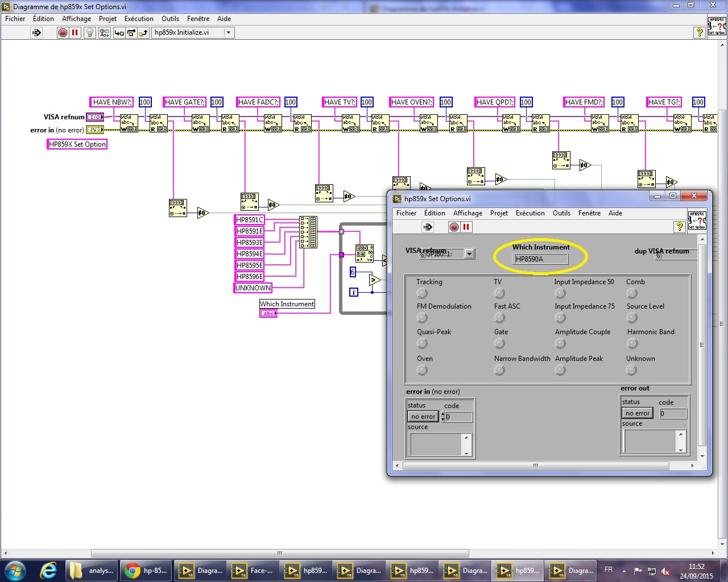Click the Windows Start button

coord(15,570)
